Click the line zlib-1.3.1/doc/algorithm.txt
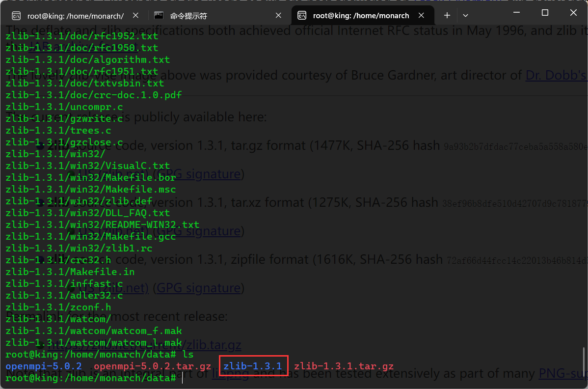The height and width of the screenshot is (389, 588). (x=88, y=59)
